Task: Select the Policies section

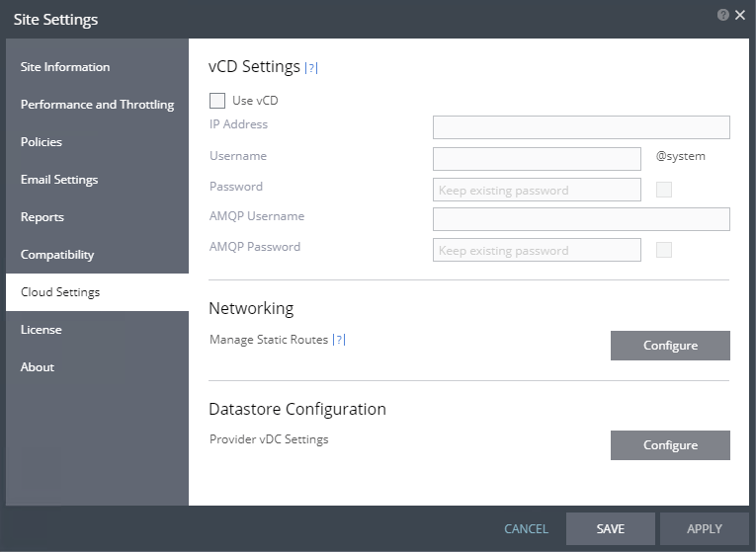Action: [x=97, y=142]
